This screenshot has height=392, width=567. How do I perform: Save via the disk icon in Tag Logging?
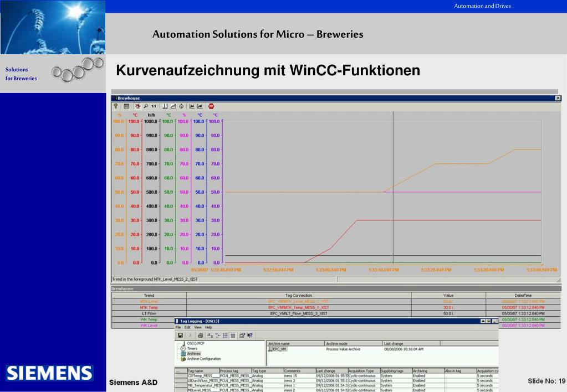(180, 336)
